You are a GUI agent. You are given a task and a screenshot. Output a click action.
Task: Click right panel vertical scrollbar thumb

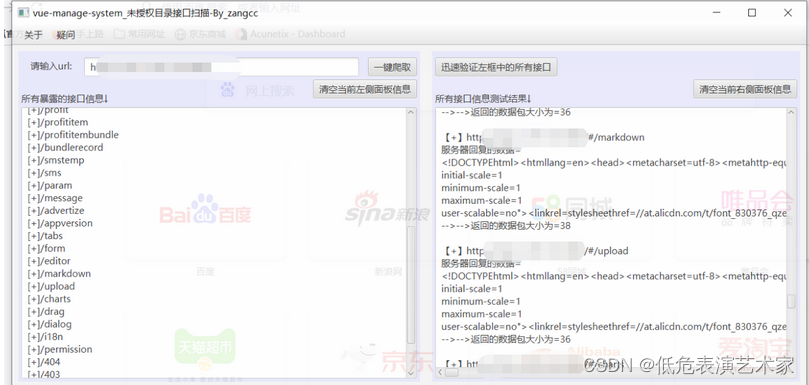(791, 302)
